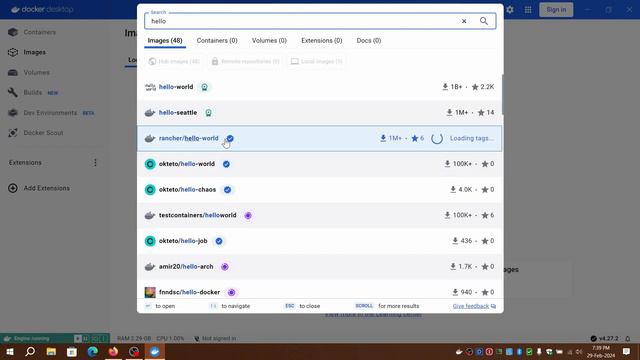Launch Microsoft Edge from taskbar
Screen dimensions: 640x360
coord(93,351)
